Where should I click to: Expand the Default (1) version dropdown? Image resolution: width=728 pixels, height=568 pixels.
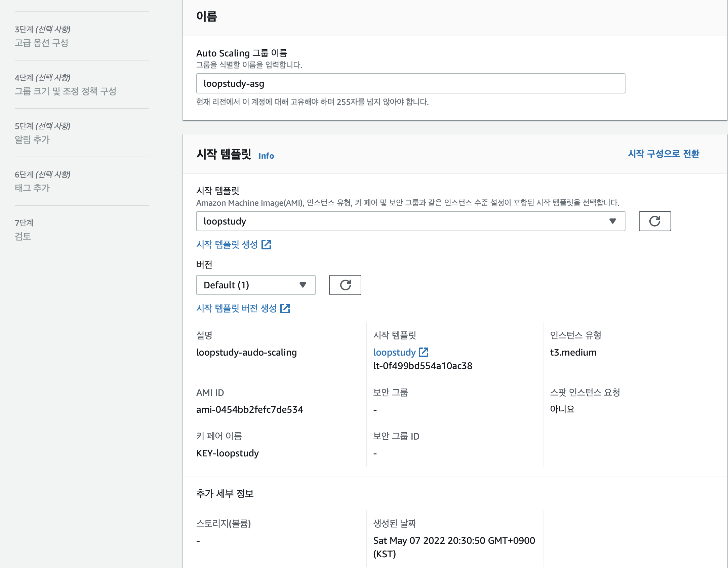tap(255, 285)
